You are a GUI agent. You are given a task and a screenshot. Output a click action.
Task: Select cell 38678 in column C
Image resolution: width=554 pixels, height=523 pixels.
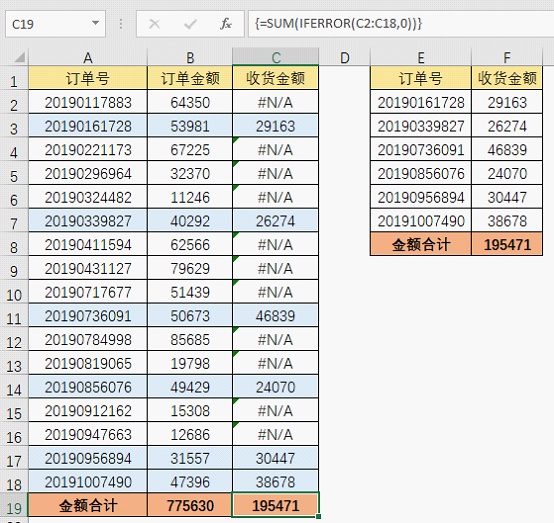pos(276,482)
